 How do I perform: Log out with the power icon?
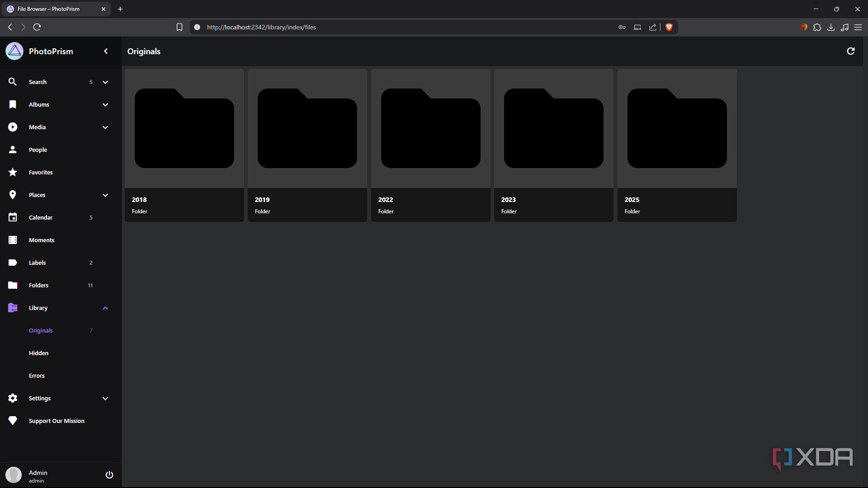[109, 474]
